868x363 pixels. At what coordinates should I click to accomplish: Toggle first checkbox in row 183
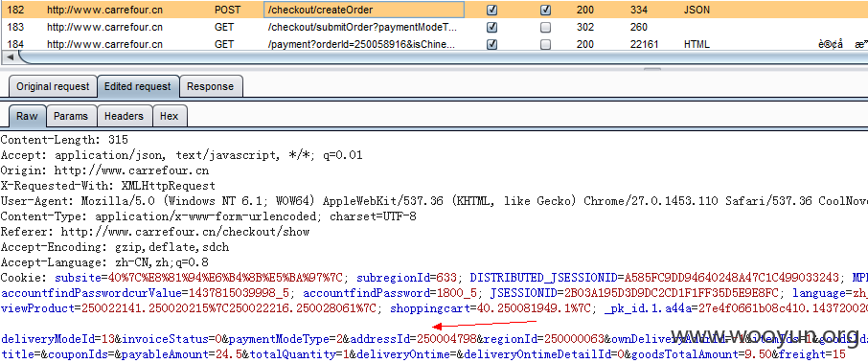coord(491,27)
